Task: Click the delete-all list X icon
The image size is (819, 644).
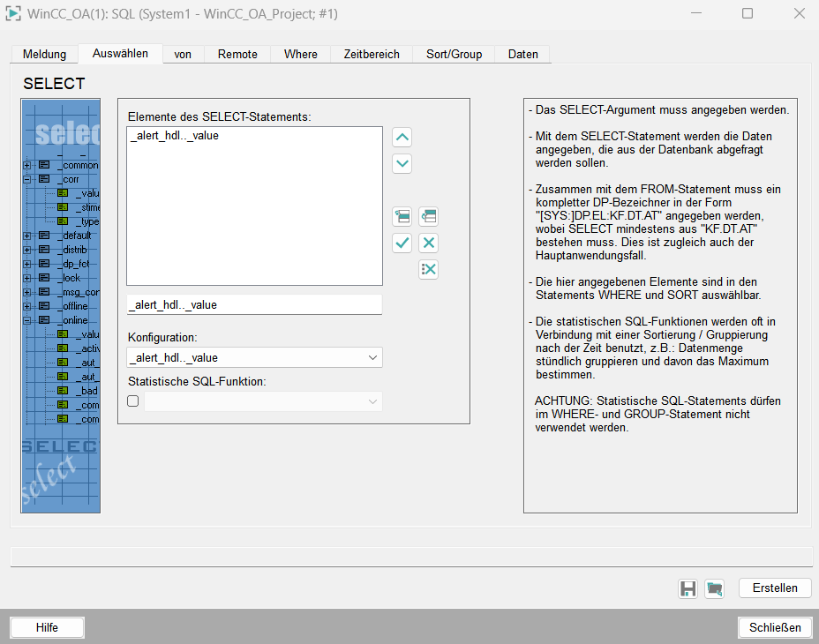Action: click(428, 269)
